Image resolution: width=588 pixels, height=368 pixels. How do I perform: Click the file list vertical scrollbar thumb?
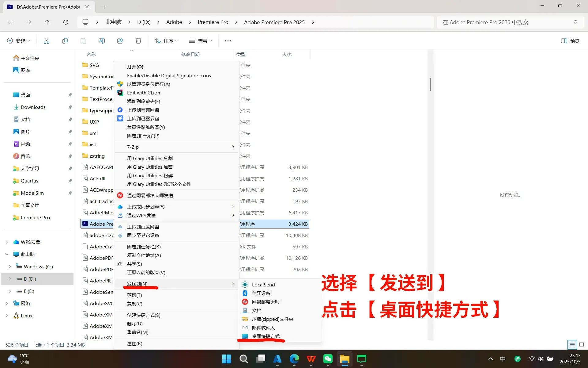430,84
